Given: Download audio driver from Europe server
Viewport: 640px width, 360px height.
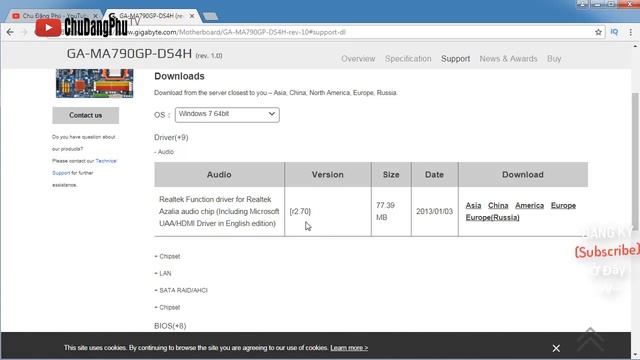Looking at the screenshot, I should click(x=563, y=205).
